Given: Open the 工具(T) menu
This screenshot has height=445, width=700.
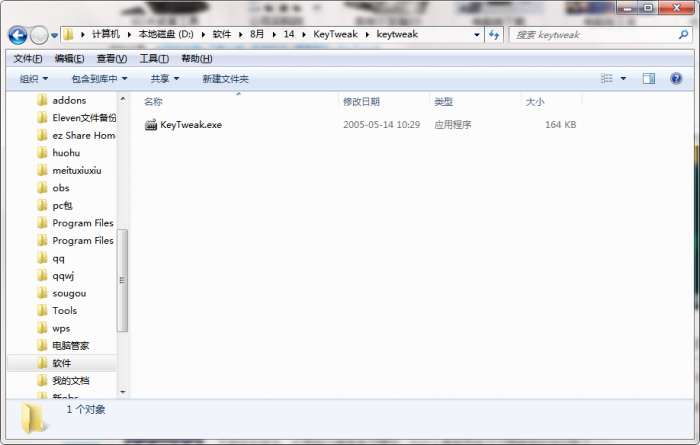Looking at the screenshot, I should pos(154,58).
